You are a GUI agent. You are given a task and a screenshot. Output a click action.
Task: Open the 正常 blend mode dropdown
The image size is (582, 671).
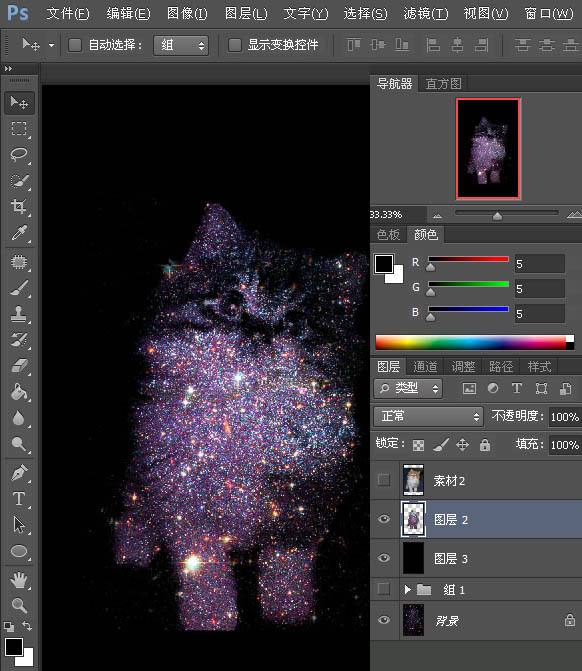click(428, 416)
